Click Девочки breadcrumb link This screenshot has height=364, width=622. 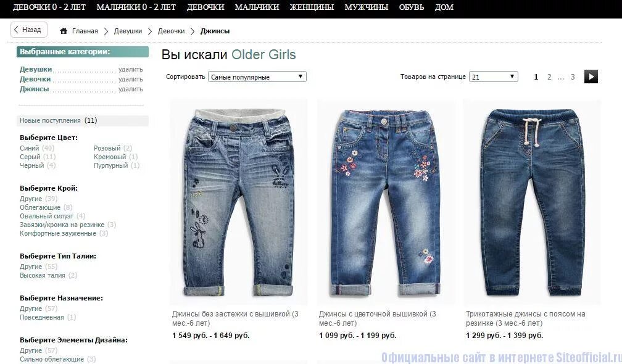coord(171,31)
